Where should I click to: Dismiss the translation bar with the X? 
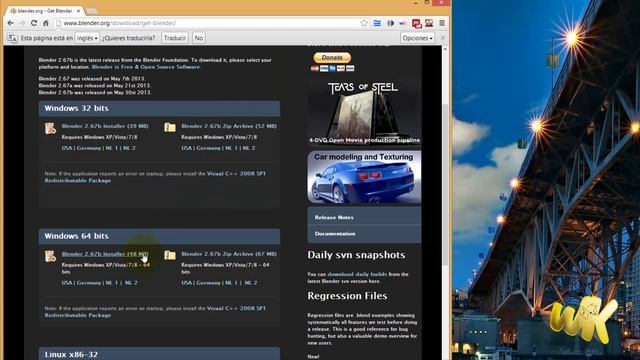(x=443, y=38)
